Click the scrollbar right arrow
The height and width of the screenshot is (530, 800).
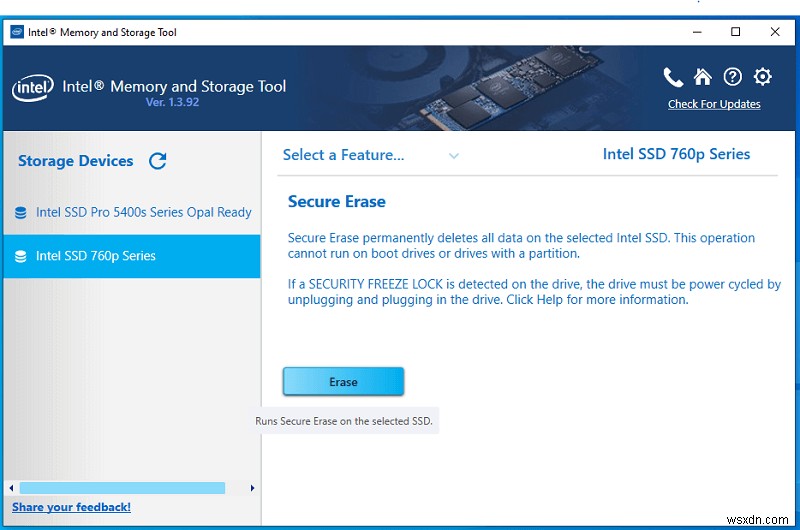[252, 488]
